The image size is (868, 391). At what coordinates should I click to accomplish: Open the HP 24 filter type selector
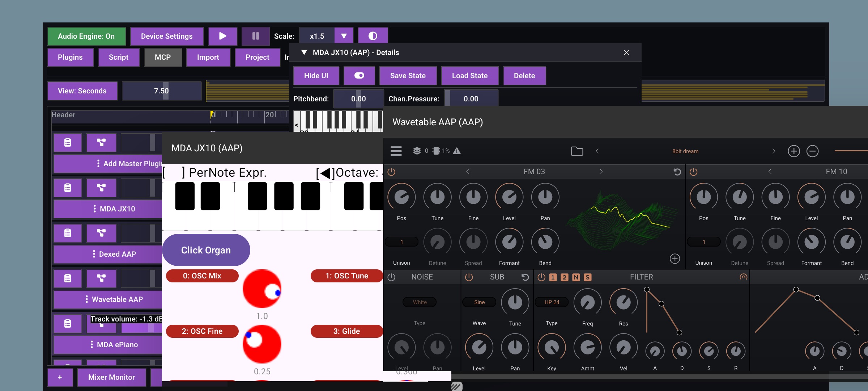(x=552, y=302)
